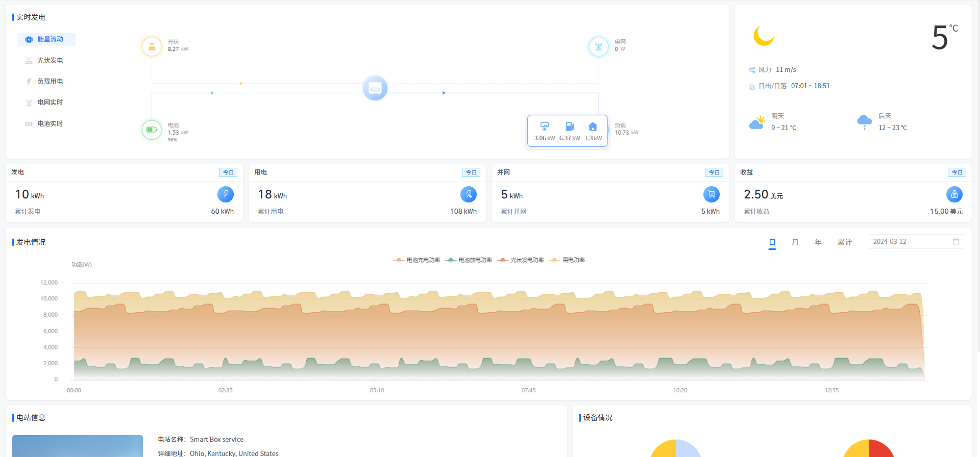Switch to the 累计 tab in 发电情况
The height and width of the screenshot is (457, 980).
click(x=844, y=242)
